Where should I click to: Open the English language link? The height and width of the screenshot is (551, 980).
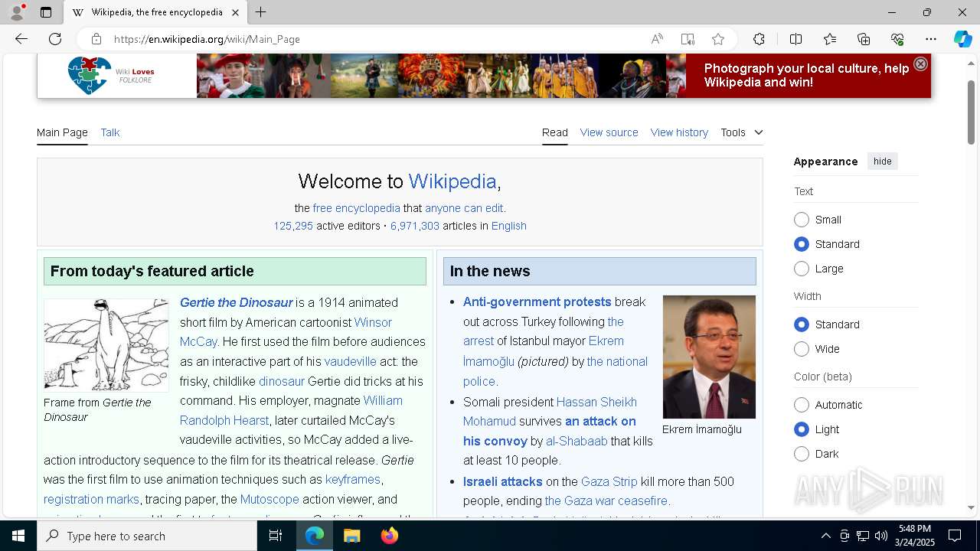[x=509, y=226]
